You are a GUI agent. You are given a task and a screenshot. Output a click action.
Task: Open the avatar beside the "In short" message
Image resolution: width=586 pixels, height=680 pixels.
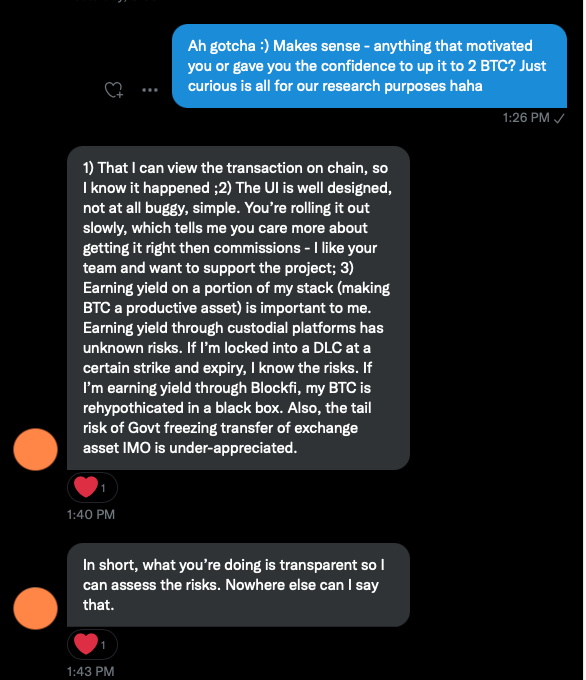(x=36, y=608)
